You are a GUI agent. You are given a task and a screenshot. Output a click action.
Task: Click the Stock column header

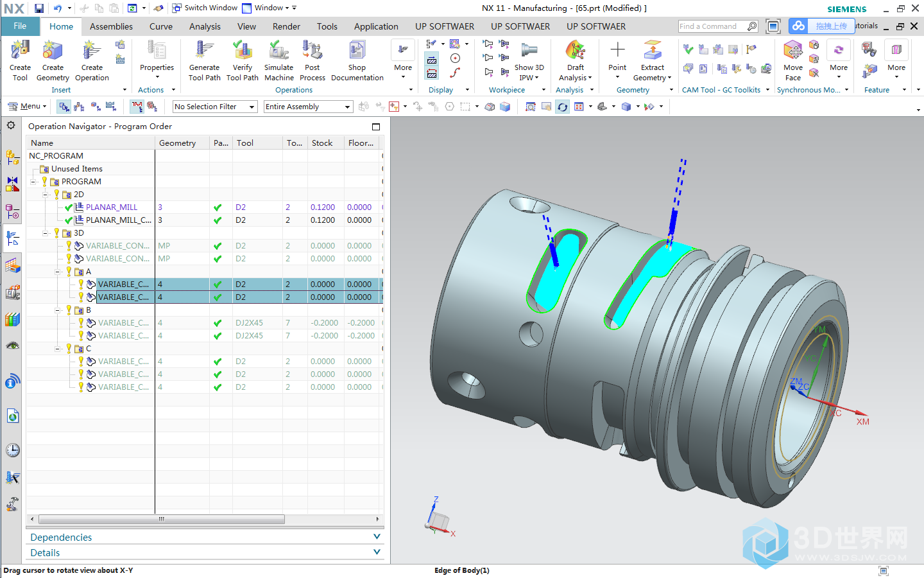325,143
